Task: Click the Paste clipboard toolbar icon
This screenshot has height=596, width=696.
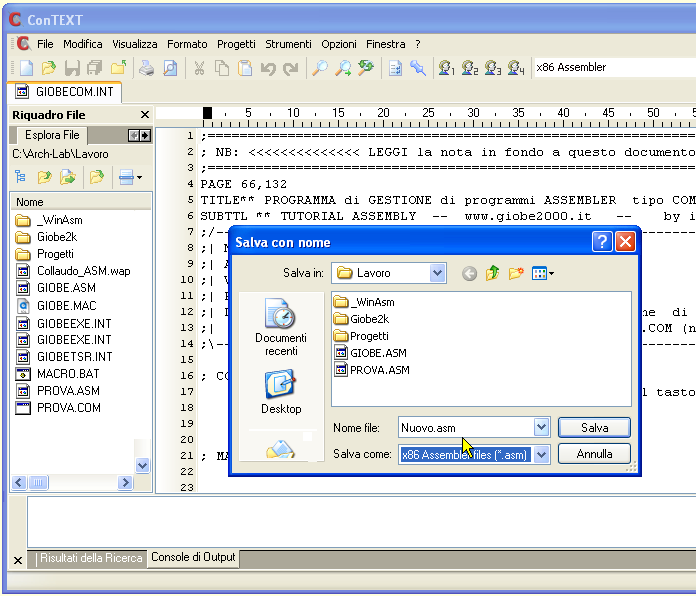Action: tap(245, 68)
